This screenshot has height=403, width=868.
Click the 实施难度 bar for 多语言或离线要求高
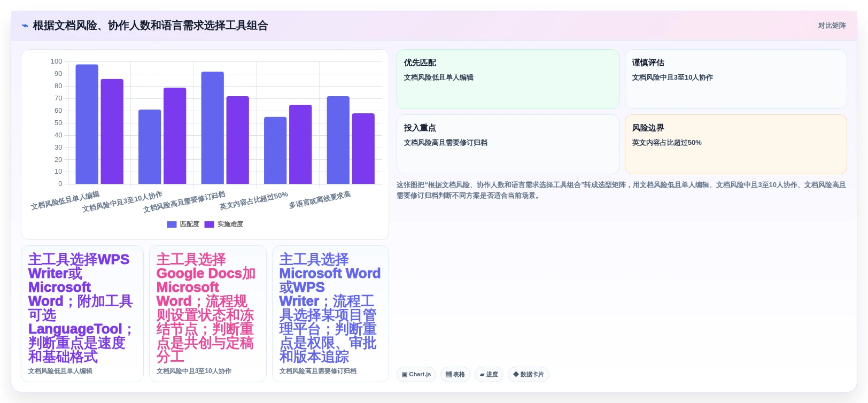[363, 149]
